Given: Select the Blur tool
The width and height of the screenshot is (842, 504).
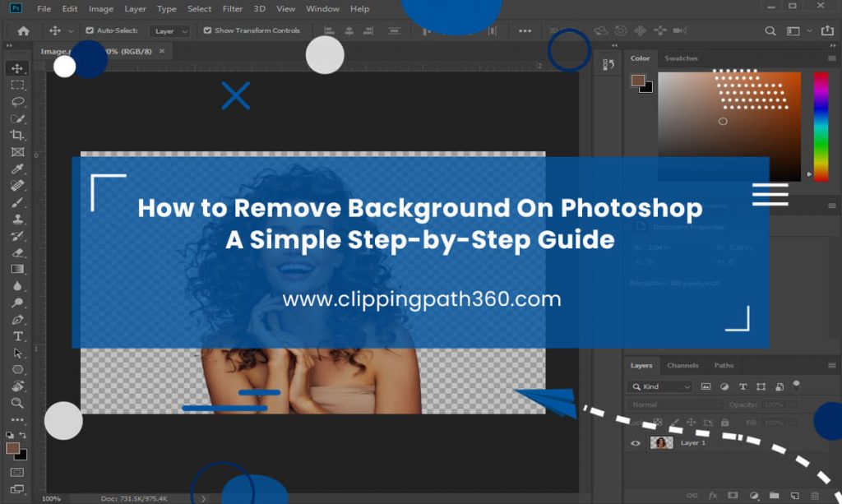Looking at the screenshot, I should (x=17, y=286).
